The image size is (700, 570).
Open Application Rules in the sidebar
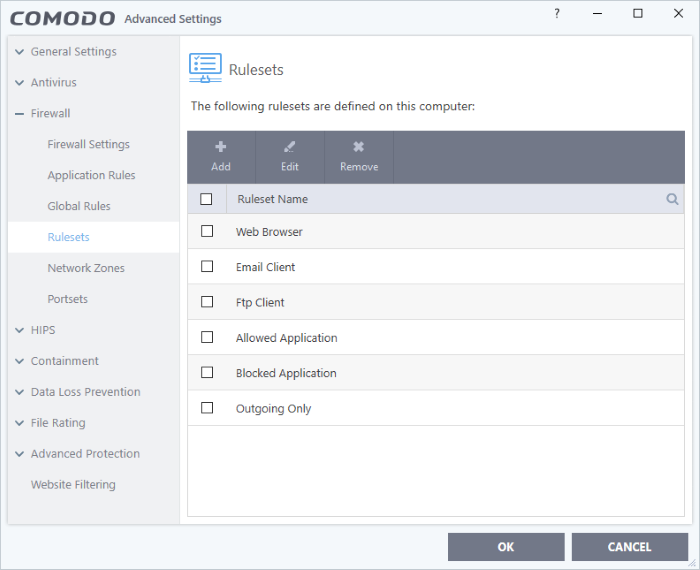[92, 175]
